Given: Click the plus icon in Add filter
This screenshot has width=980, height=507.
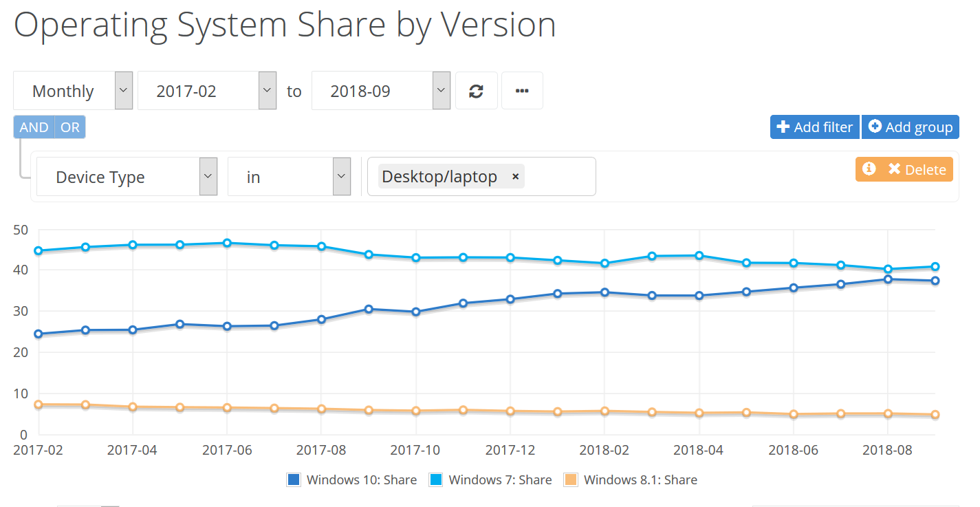Looking at the screenshot, I should pyautogui.click(x=783, y=127).
